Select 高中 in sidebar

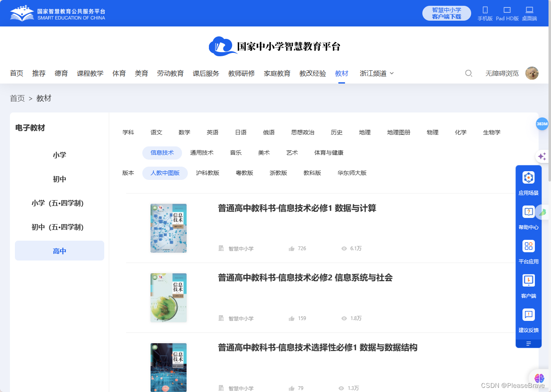click(x=60, y=251)
